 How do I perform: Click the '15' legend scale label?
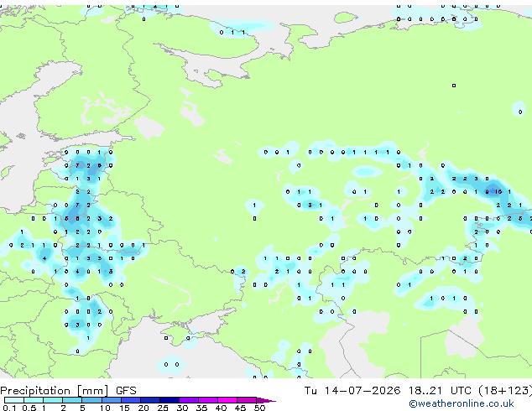click(124, 408)
